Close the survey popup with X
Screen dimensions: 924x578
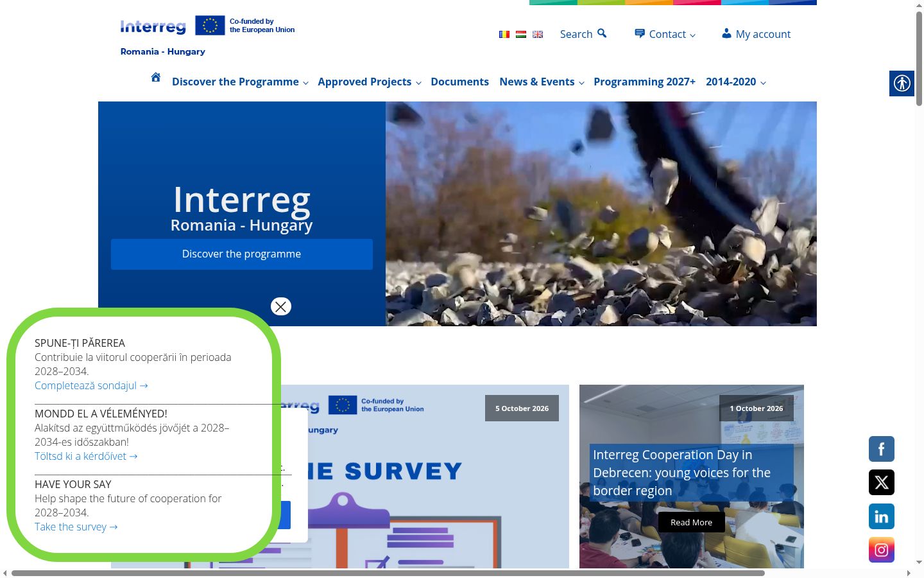click(281, 306)
